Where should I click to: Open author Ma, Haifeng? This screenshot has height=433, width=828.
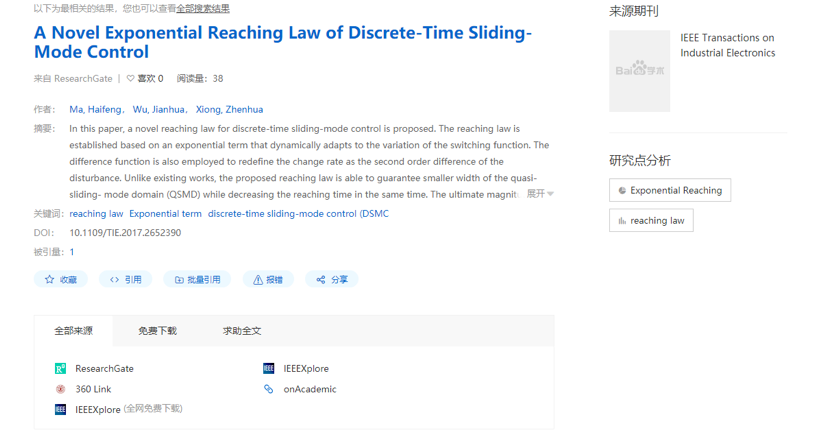[x=96, y=109]
